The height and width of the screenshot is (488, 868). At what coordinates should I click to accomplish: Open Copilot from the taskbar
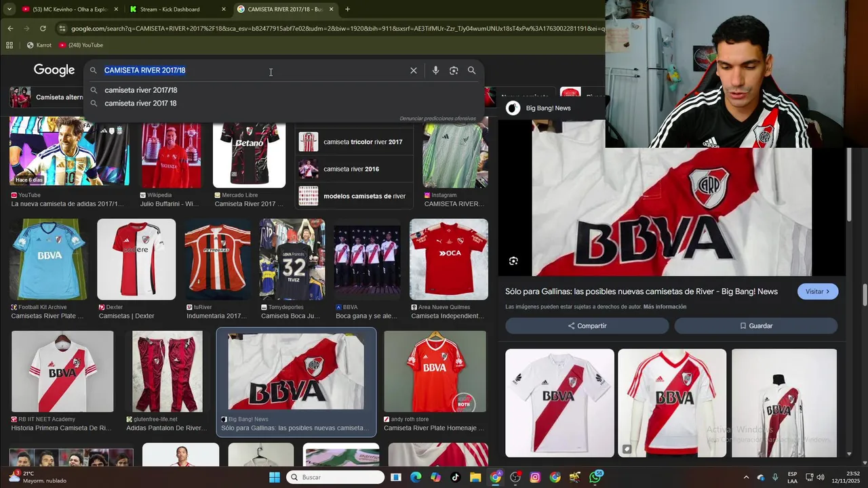pyautogui.click(x=435, y=477)
